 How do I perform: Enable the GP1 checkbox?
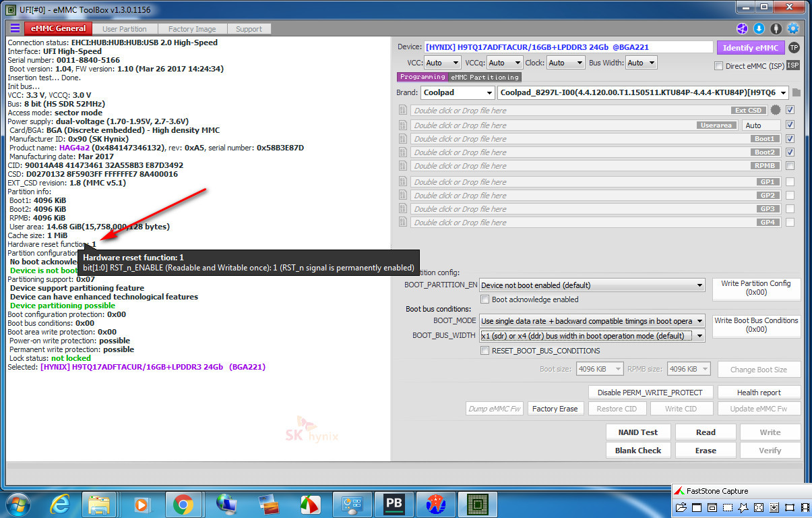tap(790, 181)
